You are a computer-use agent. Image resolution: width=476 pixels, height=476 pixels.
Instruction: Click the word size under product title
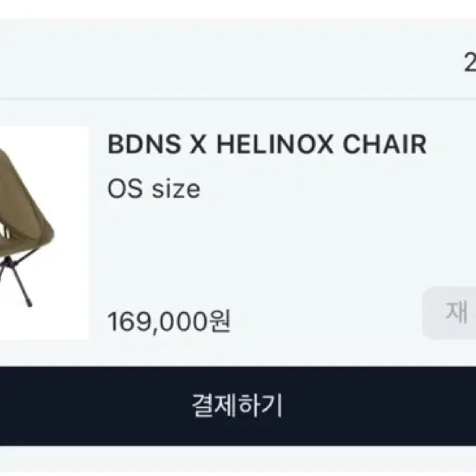point(176,189)
